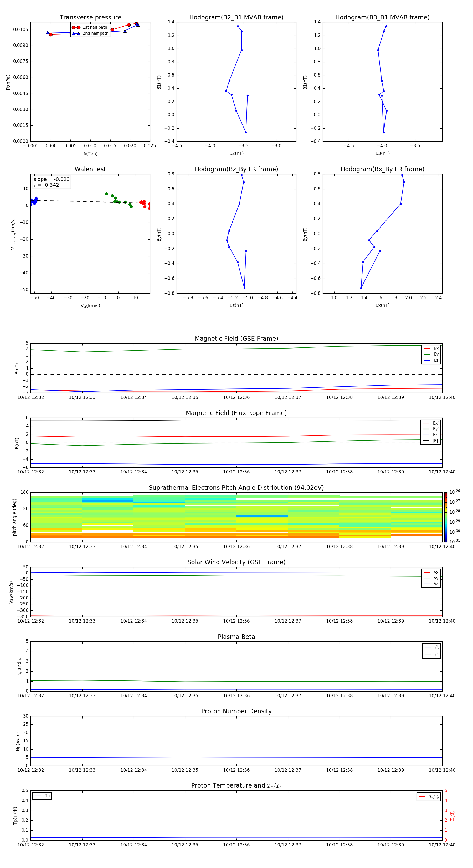Click the 'Hodogram(Bx_By FR frame)' title
473x868 pixels.
pos(382,169)
